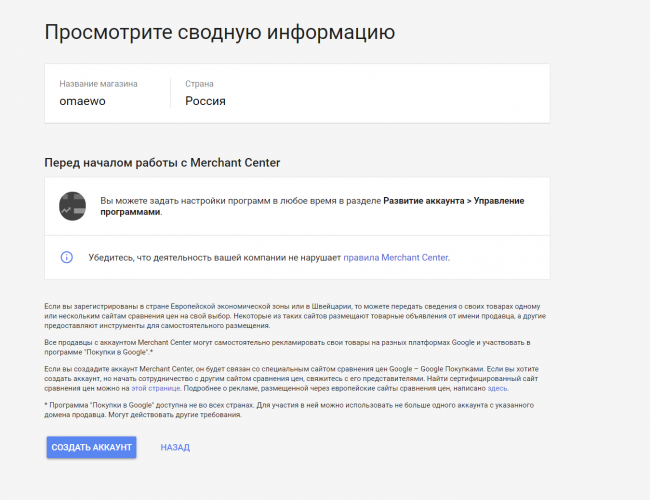This screenshot has width=650, height=500.
Task: Open the правила Merchant Center link
Action: click(x=396, y=257)
